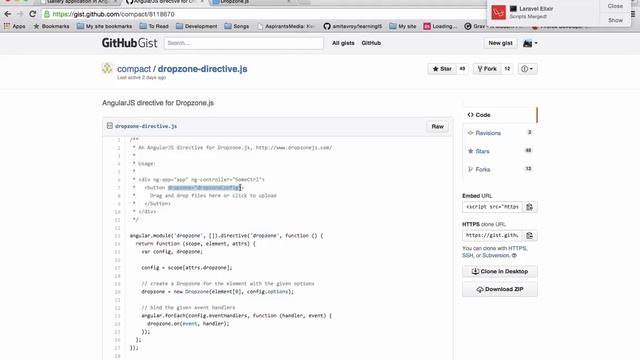Open the compact user profile link
640x360 pixels.
pyautogui.click(x=134, y=69)
